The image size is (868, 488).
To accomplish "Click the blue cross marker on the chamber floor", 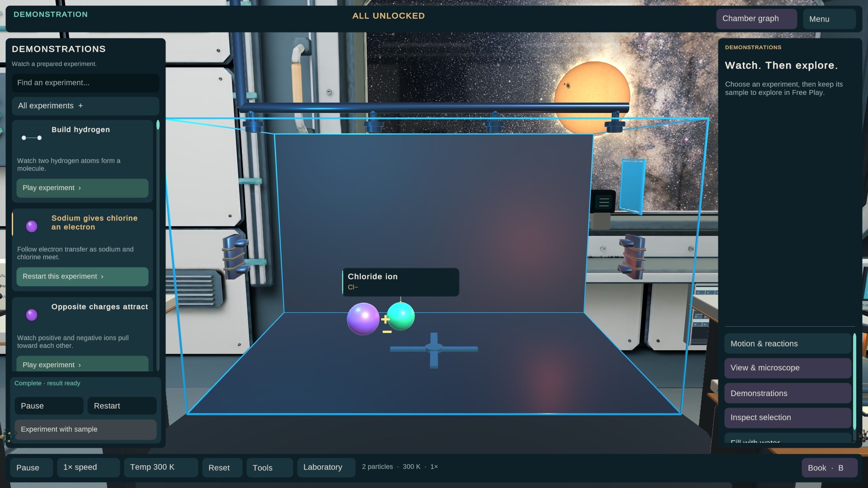I will pos(434,350).
